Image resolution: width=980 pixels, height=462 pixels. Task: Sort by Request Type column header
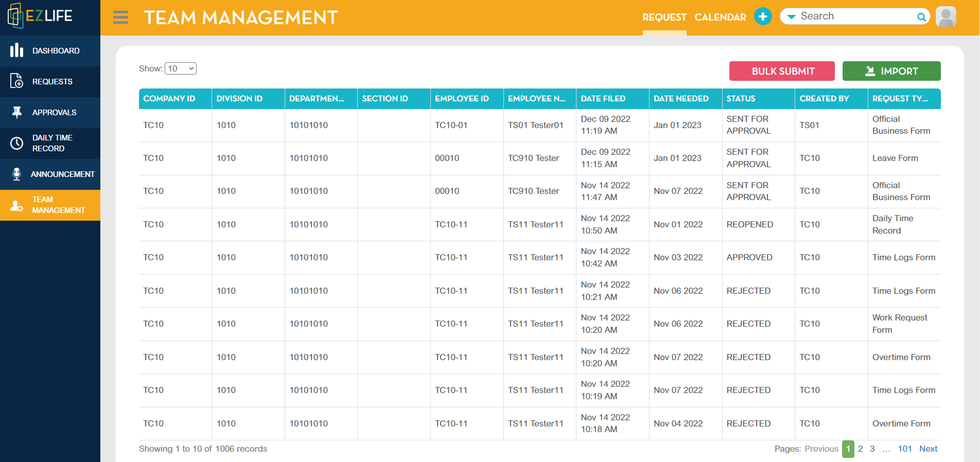[x=904, y=98]
